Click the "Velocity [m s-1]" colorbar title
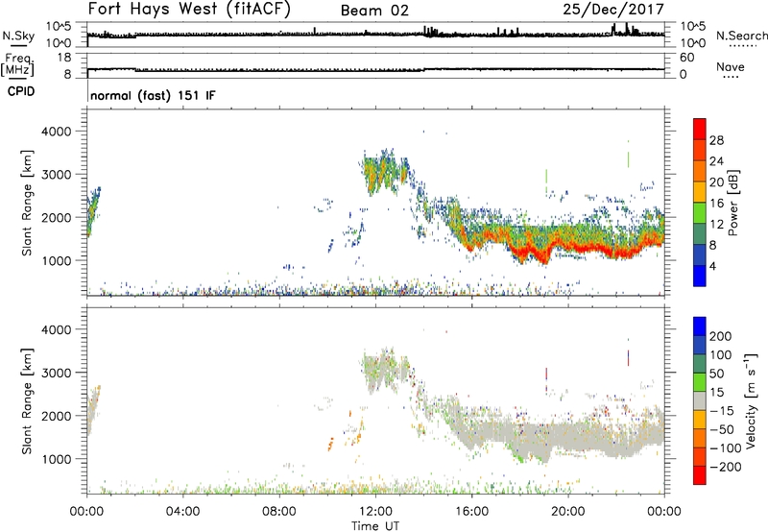The width and height of the screenshot is (768, 532). tap(751, 400)
